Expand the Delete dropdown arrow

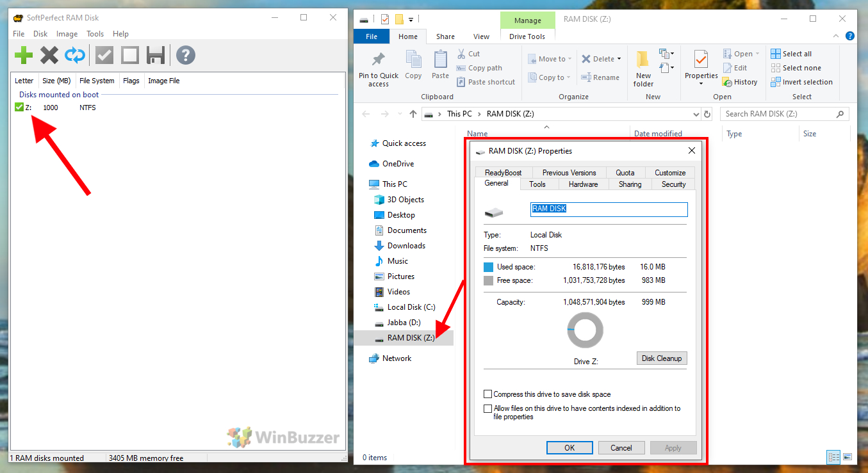click(619, 59)
